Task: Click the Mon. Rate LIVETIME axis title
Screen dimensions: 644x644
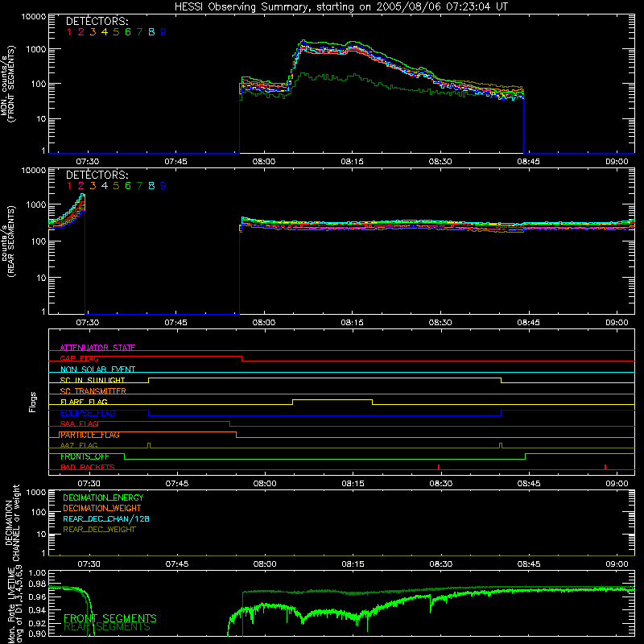Action: click(14, 605)
